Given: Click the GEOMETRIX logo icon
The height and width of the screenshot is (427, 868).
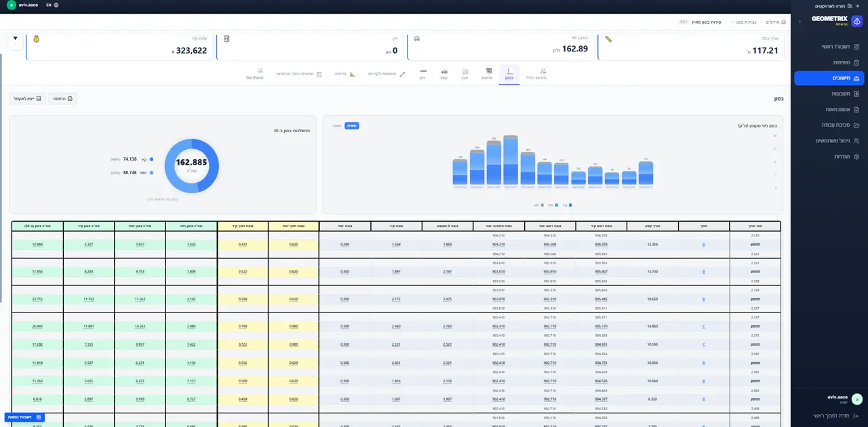Looking at the screenshot, I should [x=857, y=21].
